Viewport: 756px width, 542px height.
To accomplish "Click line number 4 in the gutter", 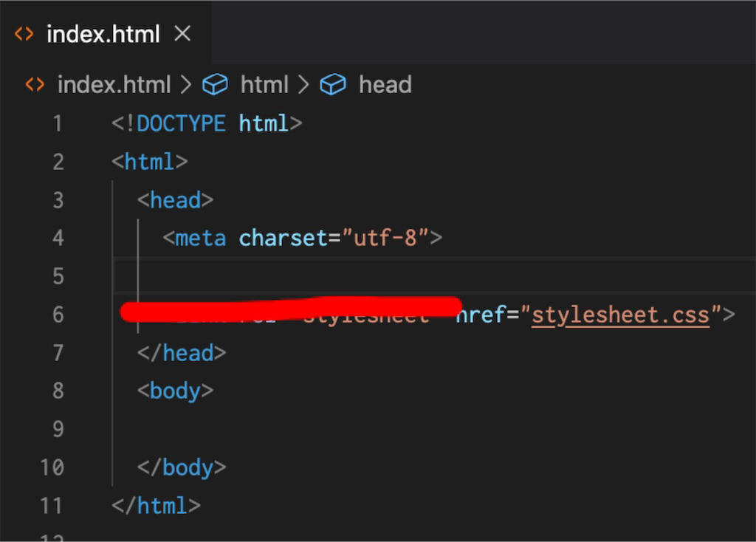I will coord(58,239).
